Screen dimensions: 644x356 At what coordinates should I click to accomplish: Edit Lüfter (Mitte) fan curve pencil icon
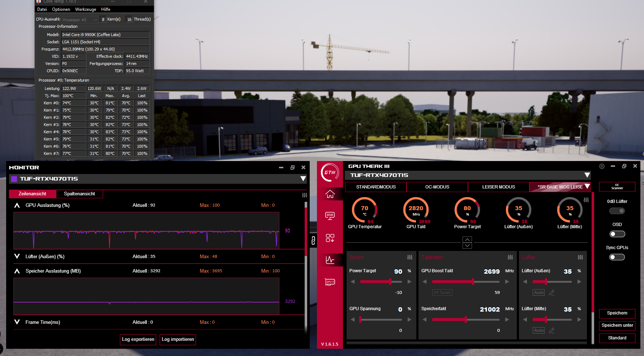click(551, 330)
